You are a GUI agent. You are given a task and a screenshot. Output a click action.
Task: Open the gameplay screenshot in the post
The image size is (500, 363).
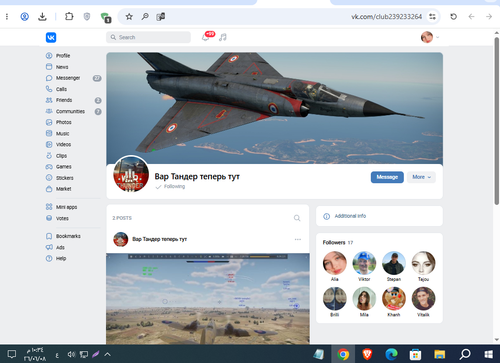(x=208, y=299)
